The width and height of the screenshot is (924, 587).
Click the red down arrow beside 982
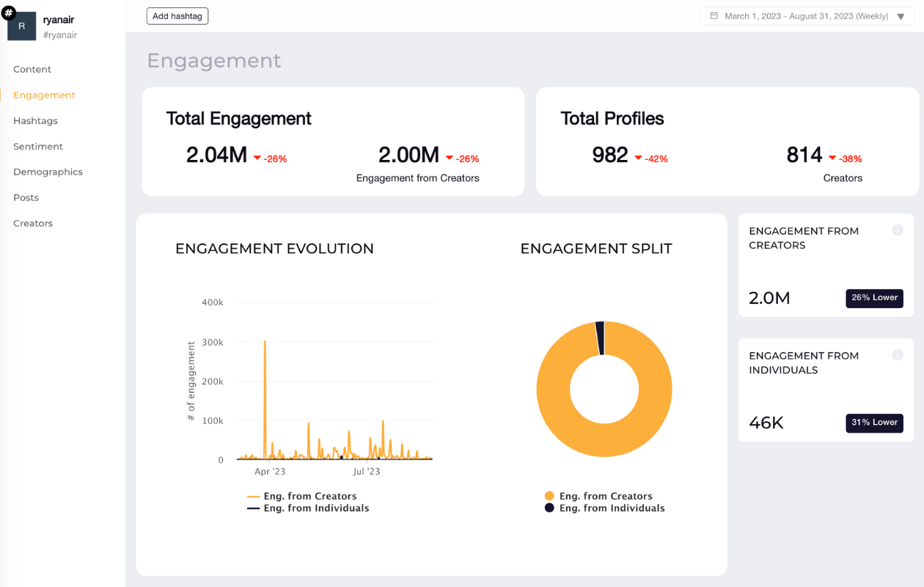tap(639, 158)
